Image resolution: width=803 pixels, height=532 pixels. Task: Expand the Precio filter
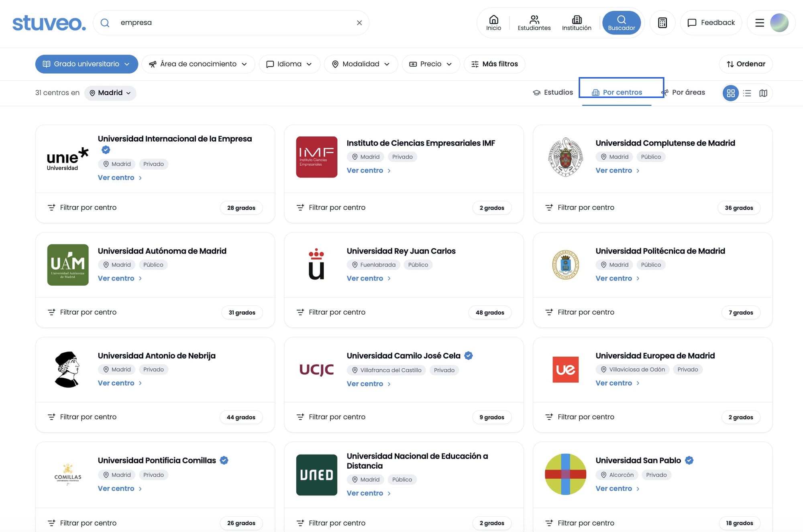point(431,64)
